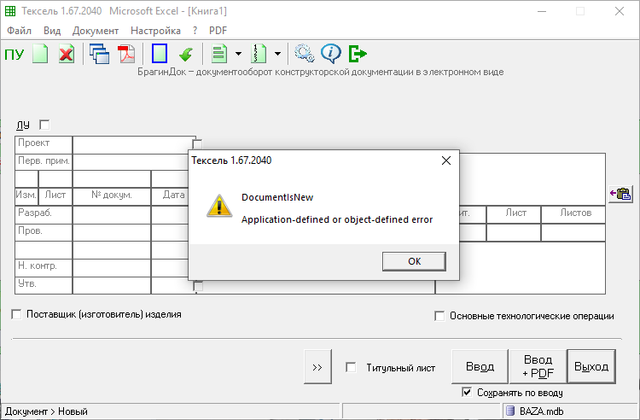640x420 pixels.
Task: Open the Вид menu
Action: [52, 31]
